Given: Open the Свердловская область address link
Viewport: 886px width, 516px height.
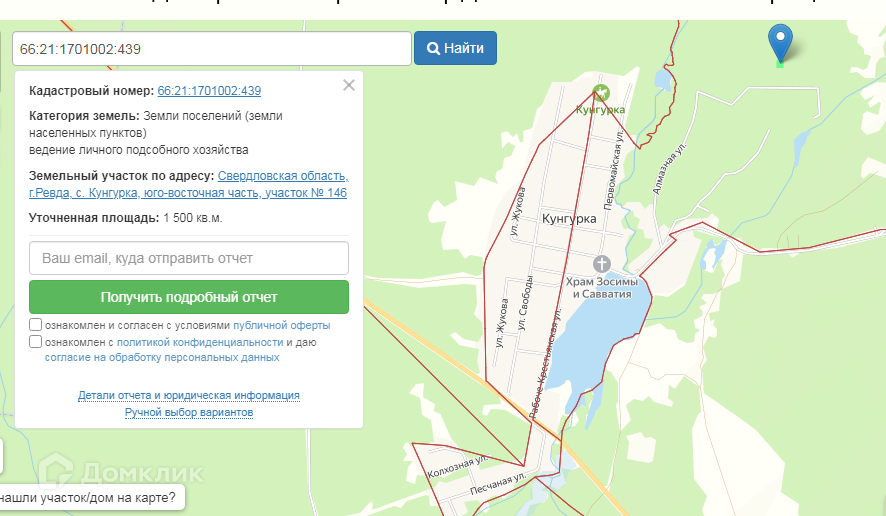Looking at the screenshot, I should point(188,184).
